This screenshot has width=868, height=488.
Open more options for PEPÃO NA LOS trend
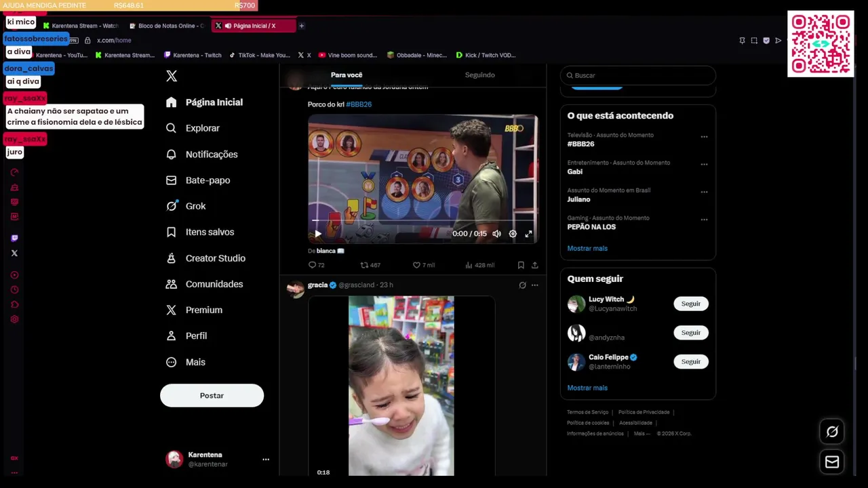[x=704, y=220]
